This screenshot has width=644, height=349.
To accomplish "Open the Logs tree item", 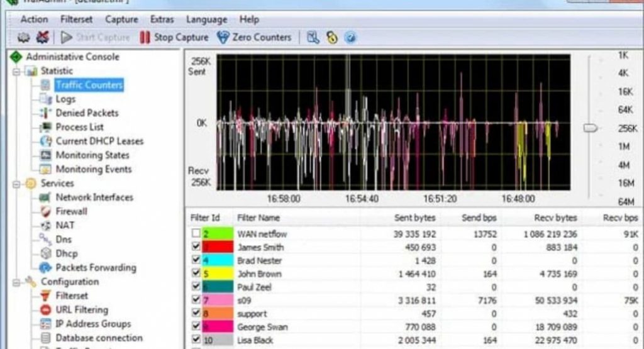I will (65, 99).
